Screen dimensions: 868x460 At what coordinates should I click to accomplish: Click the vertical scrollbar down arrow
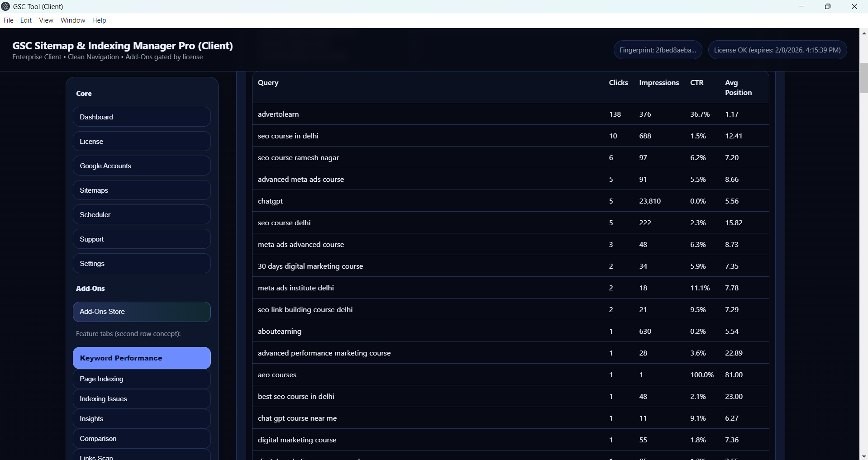863,456
